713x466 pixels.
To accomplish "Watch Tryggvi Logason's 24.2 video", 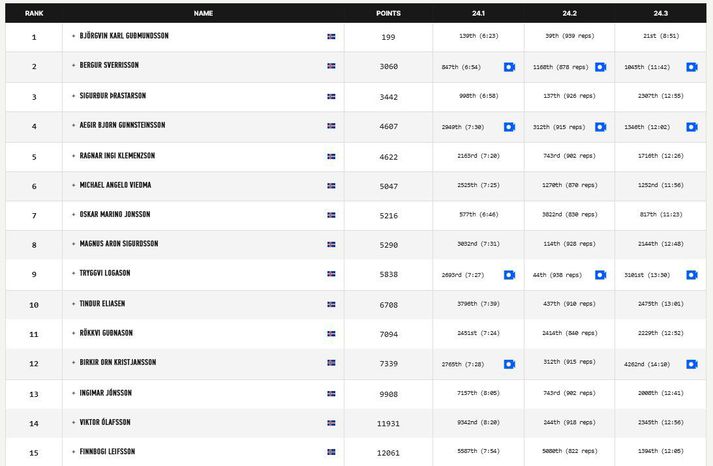I will (x=600, y=275).
